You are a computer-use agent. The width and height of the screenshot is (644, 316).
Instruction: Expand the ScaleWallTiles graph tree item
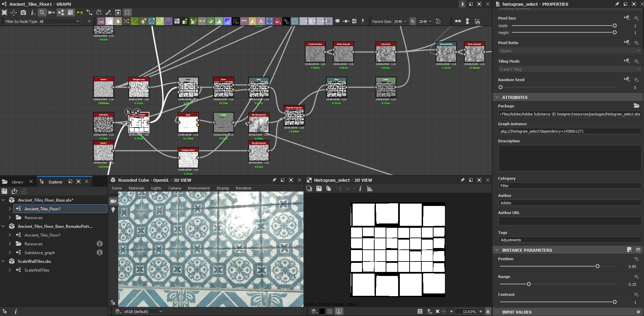[10, 270]
